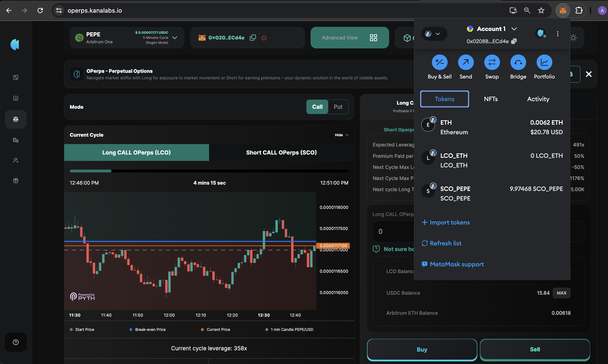Open MetaMask Portfolio icon
608x364 pixels.
tap(544, 62)
